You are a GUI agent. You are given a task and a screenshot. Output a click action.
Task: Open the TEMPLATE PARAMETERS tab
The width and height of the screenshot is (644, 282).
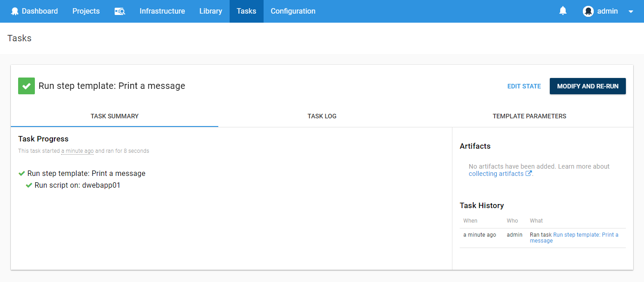[x=529, y=116]
